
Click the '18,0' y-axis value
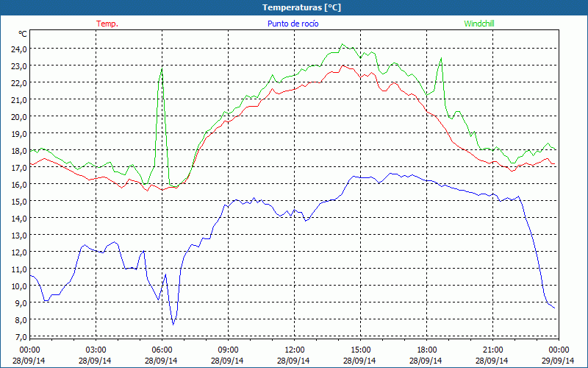[x=19, y=151]
